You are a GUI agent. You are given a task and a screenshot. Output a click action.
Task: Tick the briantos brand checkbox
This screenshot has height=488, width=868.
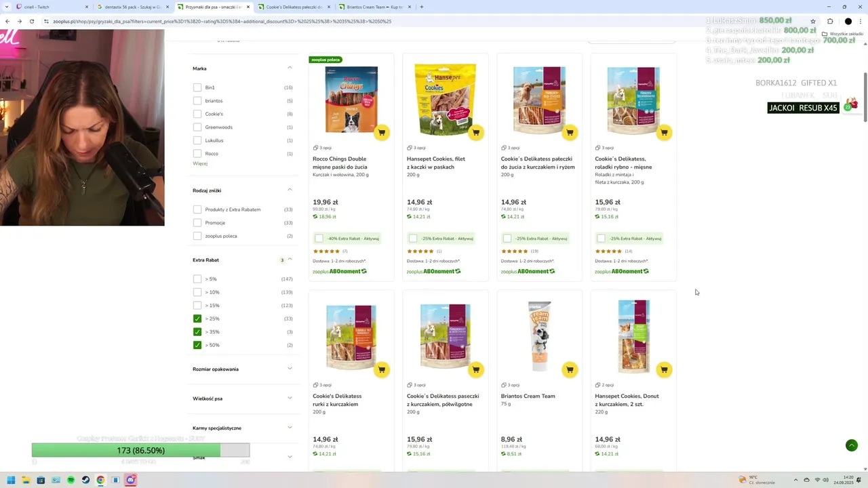(197, 101)
